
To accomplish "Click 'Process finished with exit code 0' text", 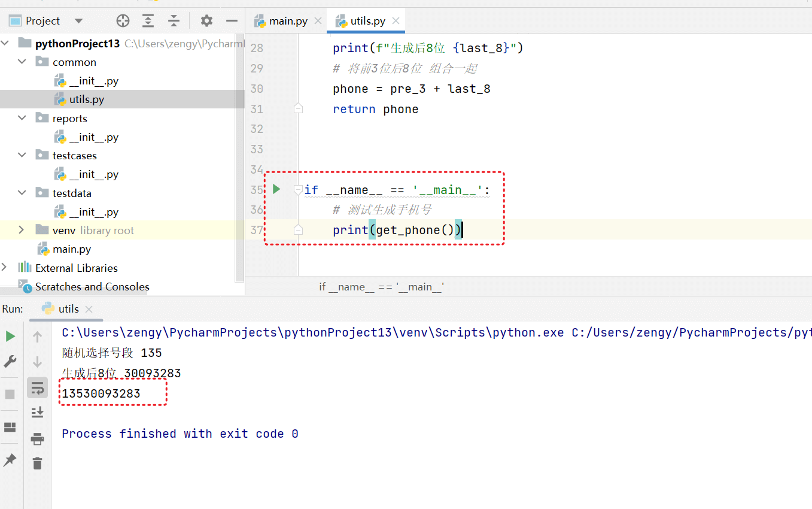I will [180, 434].
